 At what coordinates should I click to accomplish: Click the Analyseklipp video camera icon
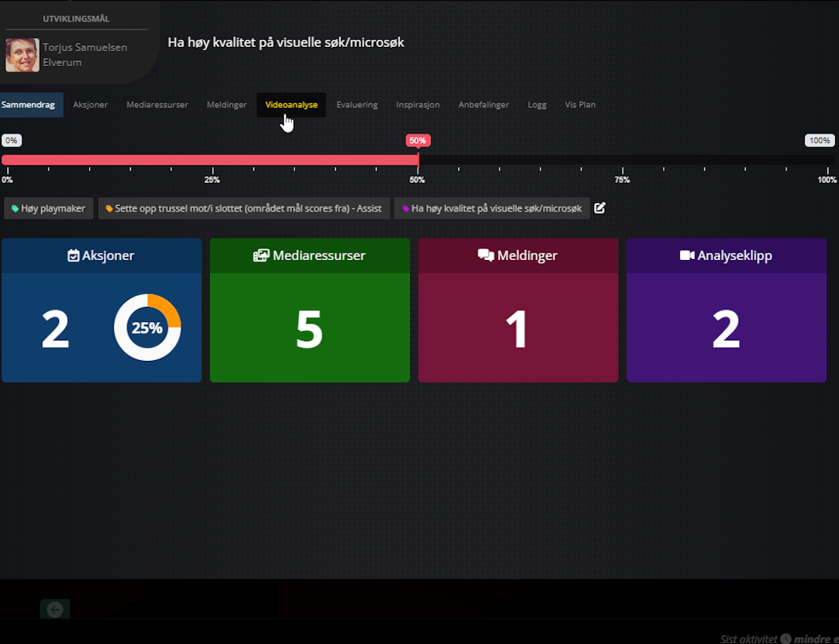[x=687, y=256]
